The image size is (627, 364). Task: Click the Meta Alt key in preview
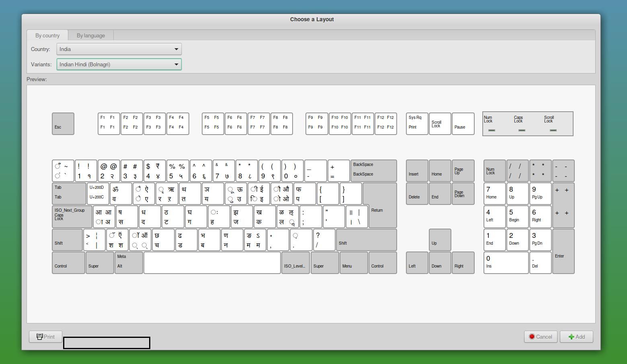point(129,263)
